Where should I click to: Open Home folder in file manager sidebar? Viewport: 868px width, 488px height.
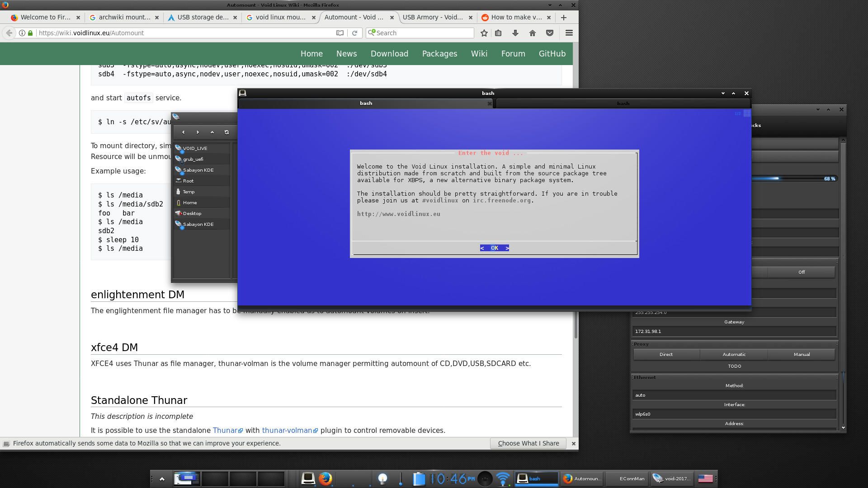pyautogui.click(x=202, y=202)
